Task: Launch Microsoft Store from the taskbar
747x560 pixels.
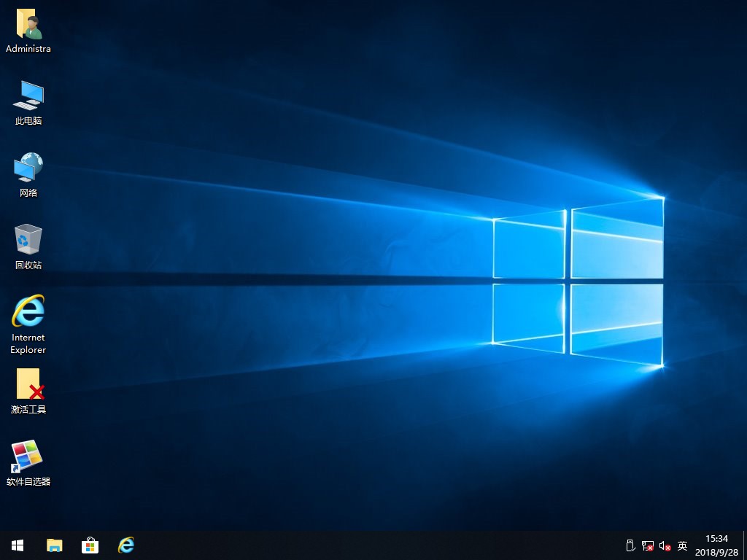Action: (x=90, y=545)
